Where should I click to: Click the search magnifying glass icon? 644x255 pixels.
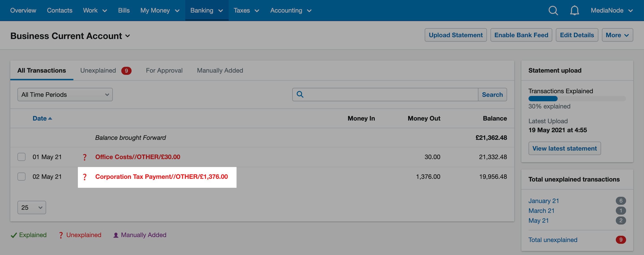[x=300, y=95]
